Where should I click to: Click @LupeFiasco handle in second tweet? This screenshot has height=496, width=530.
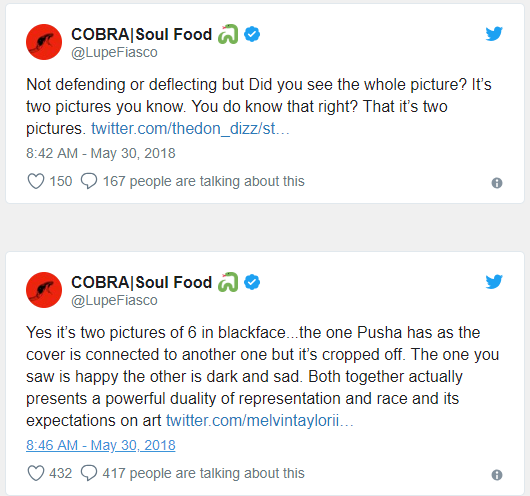click(x=114, y=300)
